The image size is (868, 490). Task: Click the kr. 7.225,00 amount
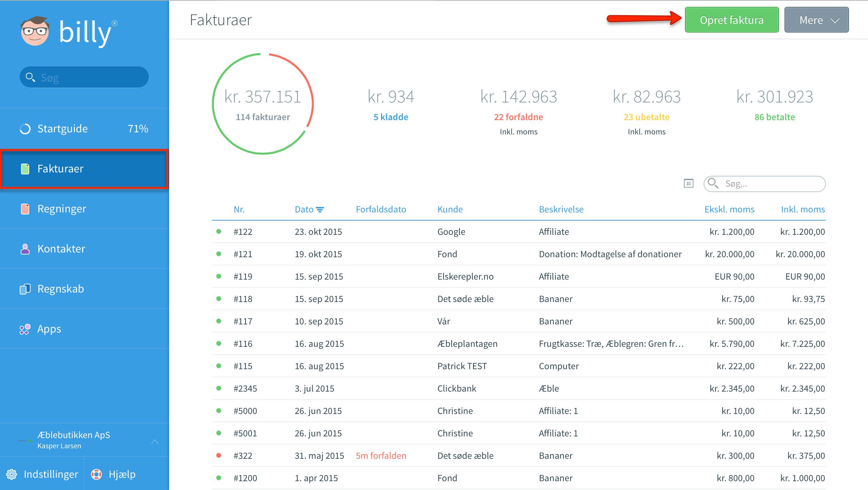[x=802, y=344]
